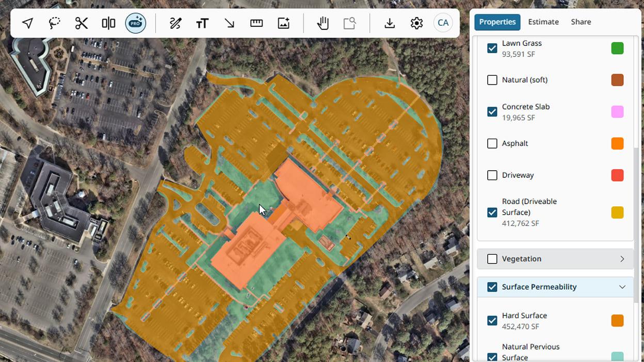Switch to the hand pan tool
The height and width of the screenshot is (362, 644).
(x=323, y=23)
